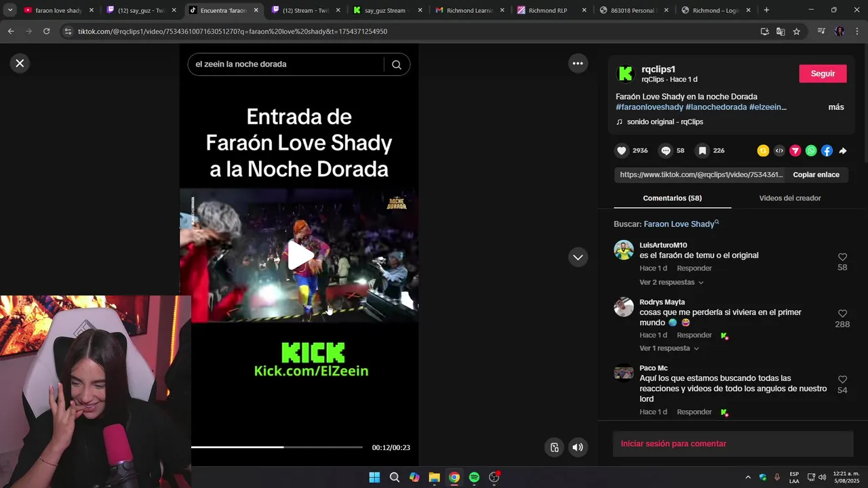
Task: Search Faraon Love Shady suggestion link
Action: point(681,224)
